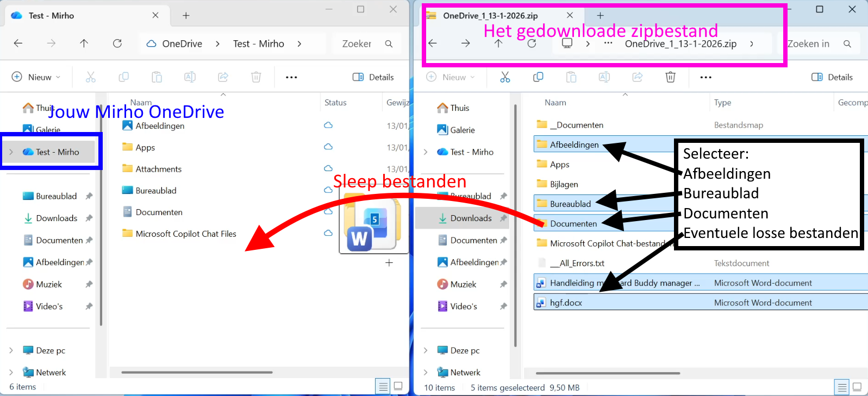The image size is (868, 396).
Task: Go up one folder level in OneDrive window
Action: (x=84, y=43)
